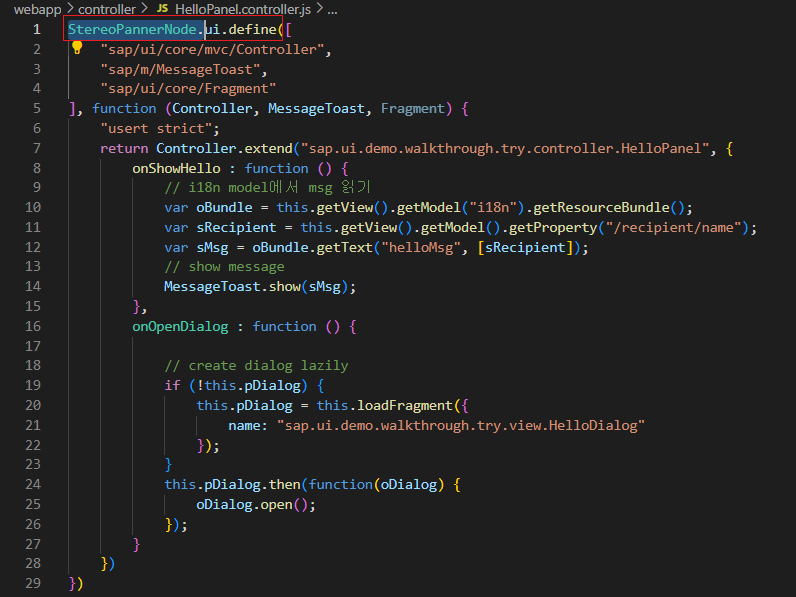Image resolution: width=796 pixels, height=597 pixels.
Task: Click the i18n model comment line
Action: tap(268, 188)
